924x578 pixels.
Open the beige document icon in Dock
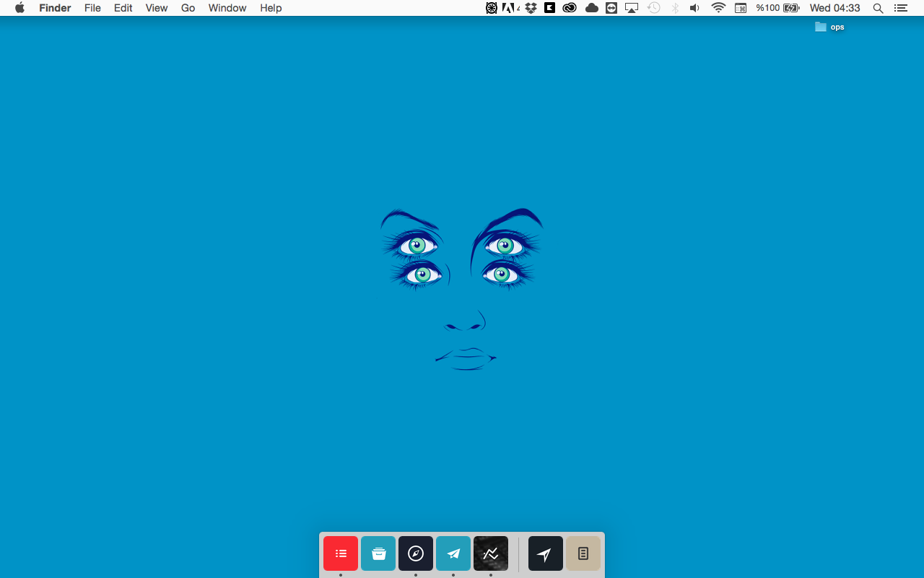coord(583,553)
